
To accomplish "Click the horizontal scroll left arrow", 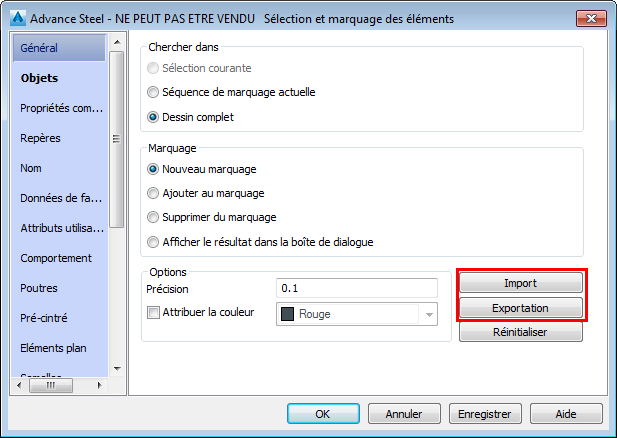I will (x=19, y=385).
